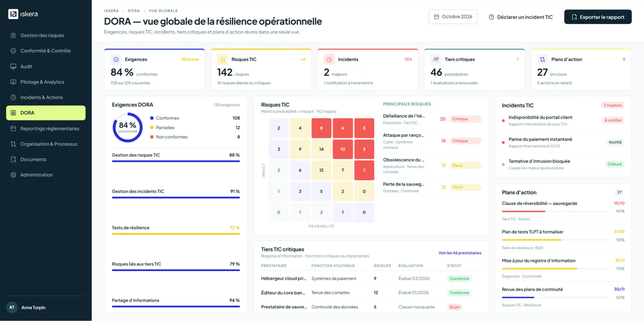Select Reportings réglementaires menu entry
644x321 pixels.
(x=46, y=129)
